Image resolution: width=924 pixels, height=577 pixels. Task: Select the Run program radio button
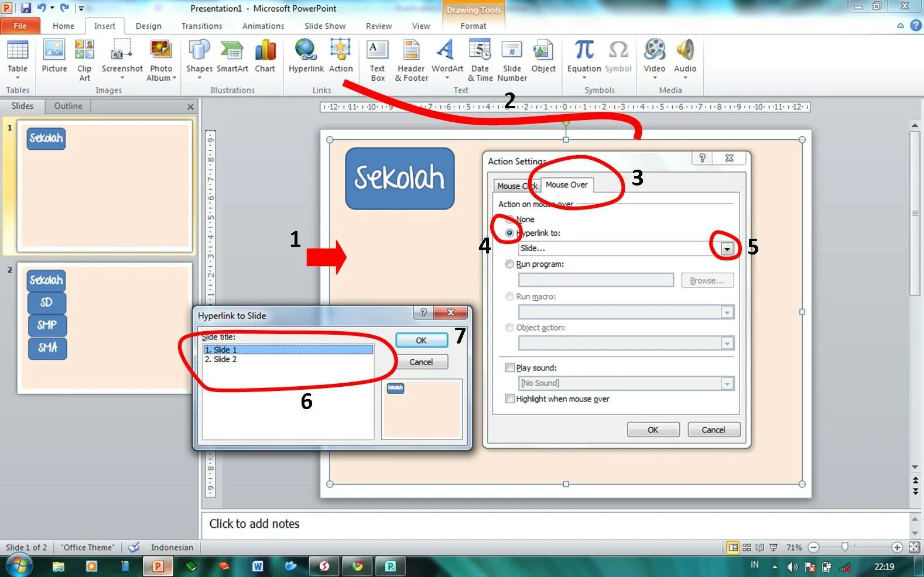[x=509, y=264]
